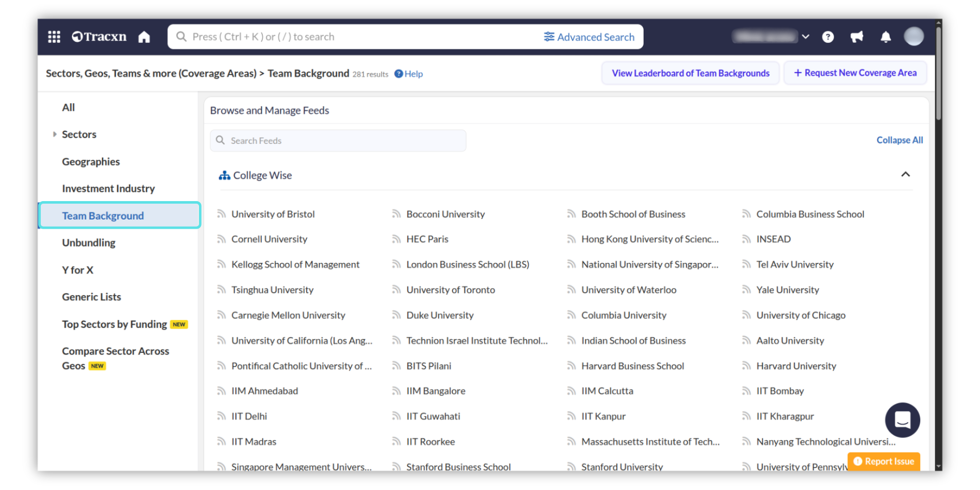The height and width of the screenshot is (490, 980).
Task: Click feed icon beside Harvard Business School
Action: pos(571,366)
